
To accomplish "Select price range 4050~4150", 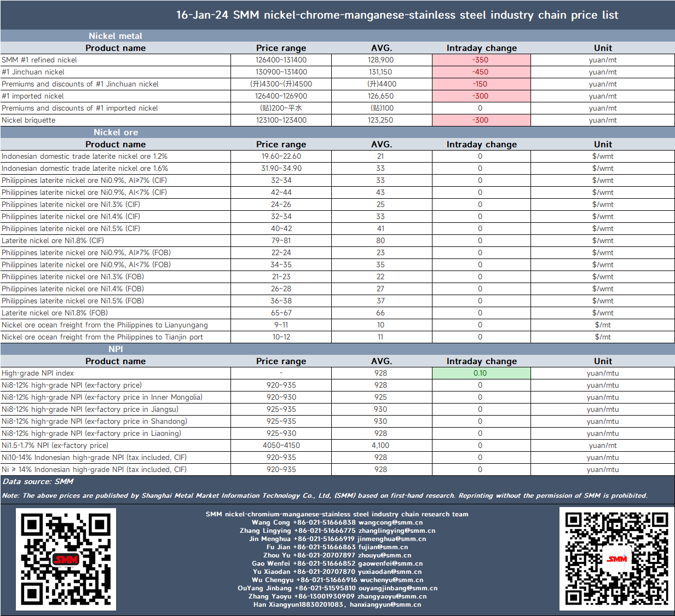I will (281, 445).
